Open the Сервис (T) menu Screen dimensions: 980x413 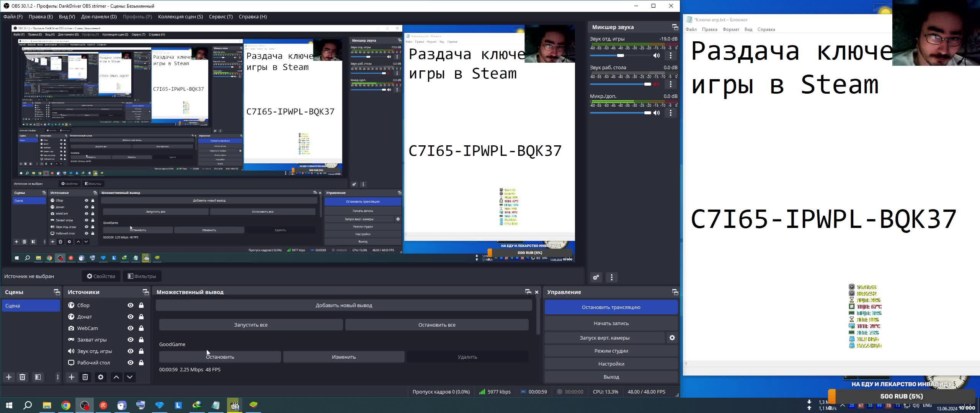[x=220, y=17]
